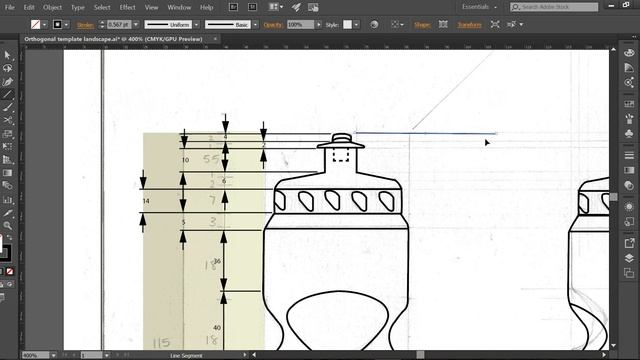Open Basic brush definition dropdown

tap(256, 24)
